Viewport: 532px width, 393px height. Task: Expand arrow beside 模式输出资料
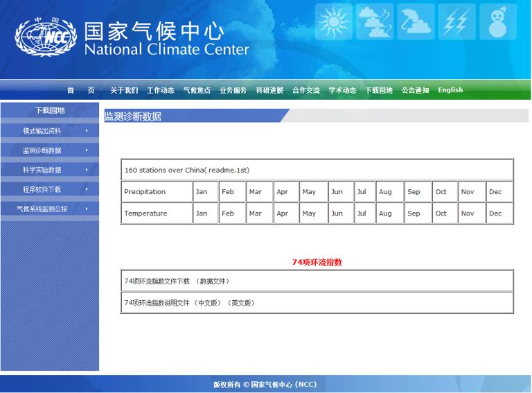click(87, 131)
